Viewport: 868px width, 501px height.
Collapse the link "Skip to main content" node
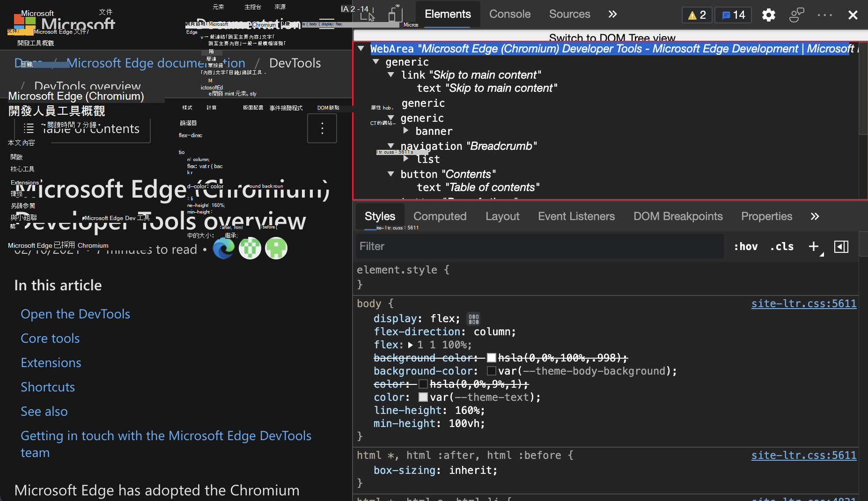coord(391,74)
